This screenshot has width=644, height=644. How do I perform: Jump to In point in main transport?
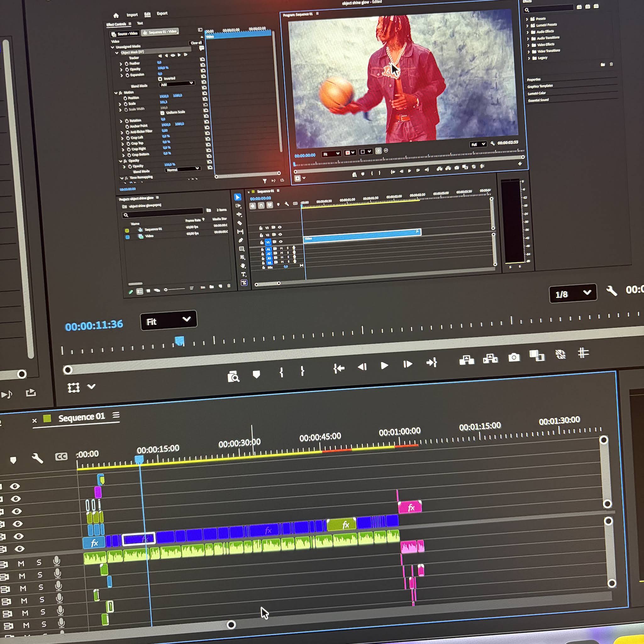pos(339,368)
